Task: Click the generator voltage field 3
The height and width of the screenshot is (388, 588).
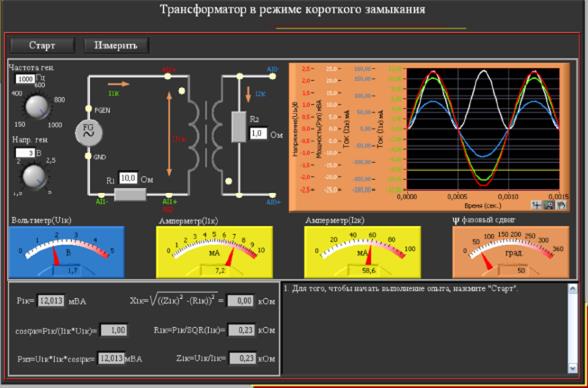Action: tap(25, 153)
